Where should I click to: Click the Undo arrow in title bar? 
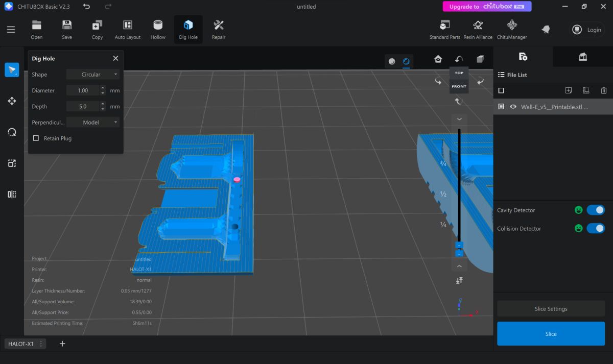click(86, 7)
